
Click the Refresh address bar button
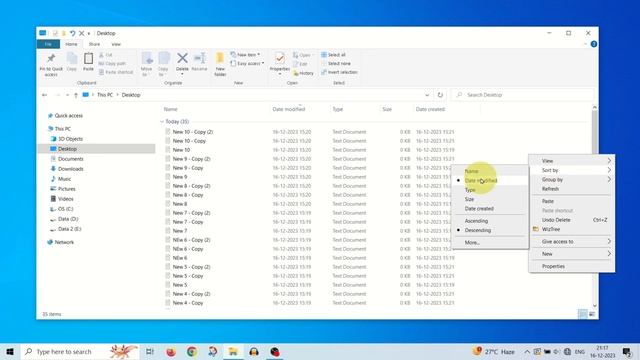[x=440, y=95]
